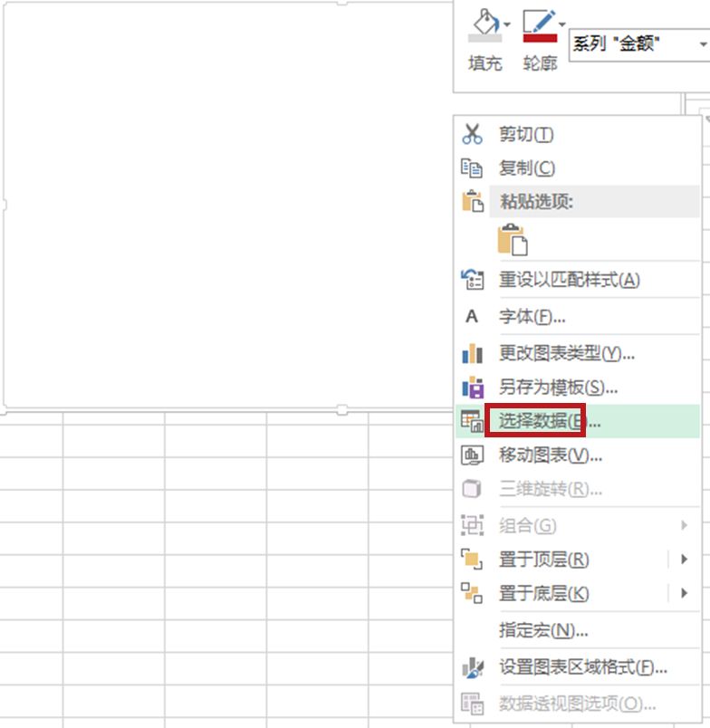Click the chart's left-middle resize handle
Image resolution: width=710 pixels, height=728 pixels.
pyautogui.click(x=4, y=205)
